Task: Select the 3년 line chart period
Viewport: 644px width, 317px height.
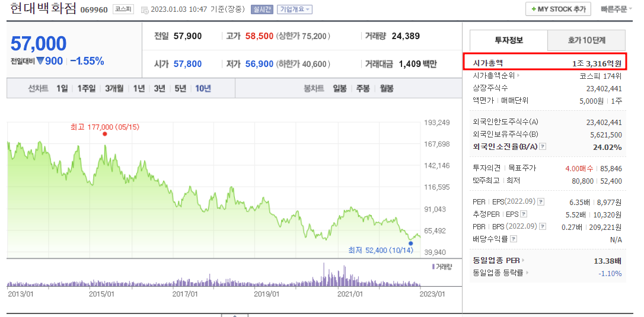Action: [160, 88]
